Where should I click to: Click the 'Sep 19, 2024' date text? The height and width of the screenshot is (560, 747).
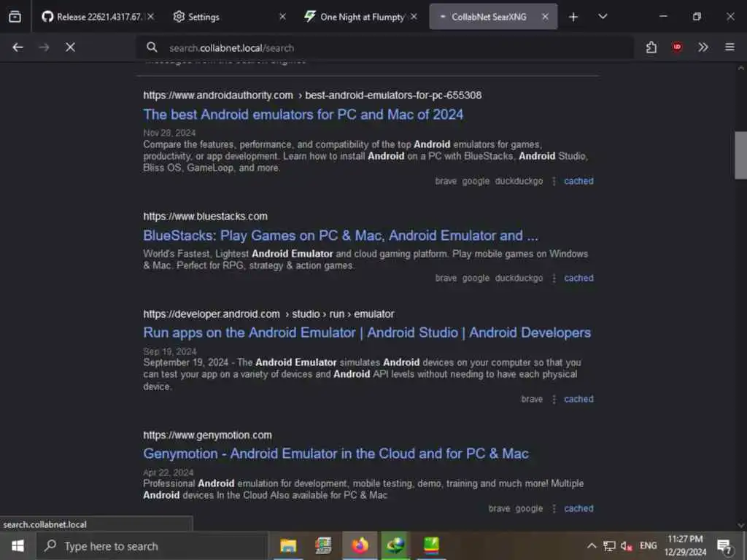pyautogui.click(x=169, y=351)
